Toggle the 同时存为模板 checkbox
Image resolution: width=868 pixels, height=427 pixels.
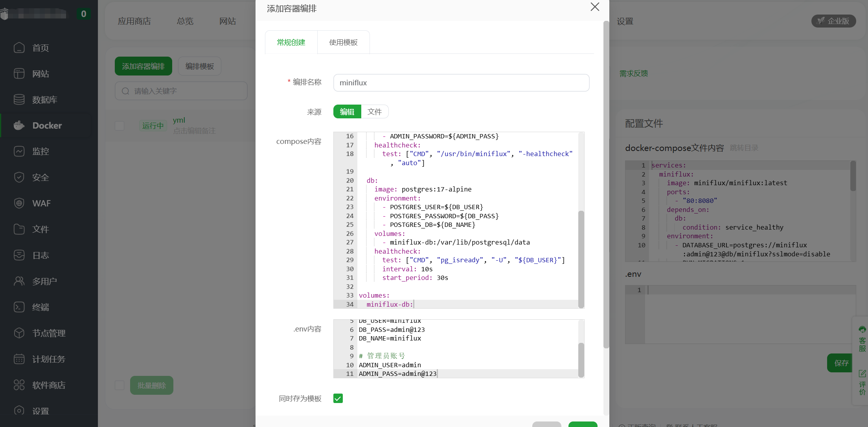click(x=338, y=398)
